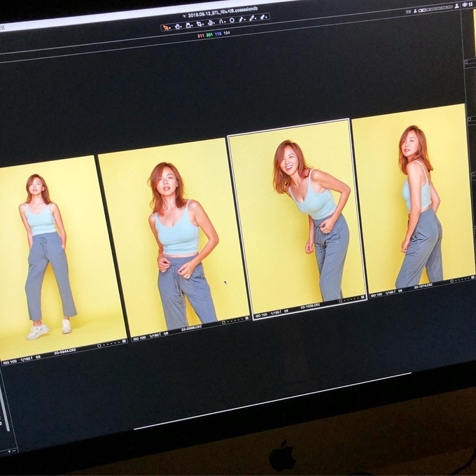Click the person icon at top right
The image size is (476, 476).
(456, 5)
